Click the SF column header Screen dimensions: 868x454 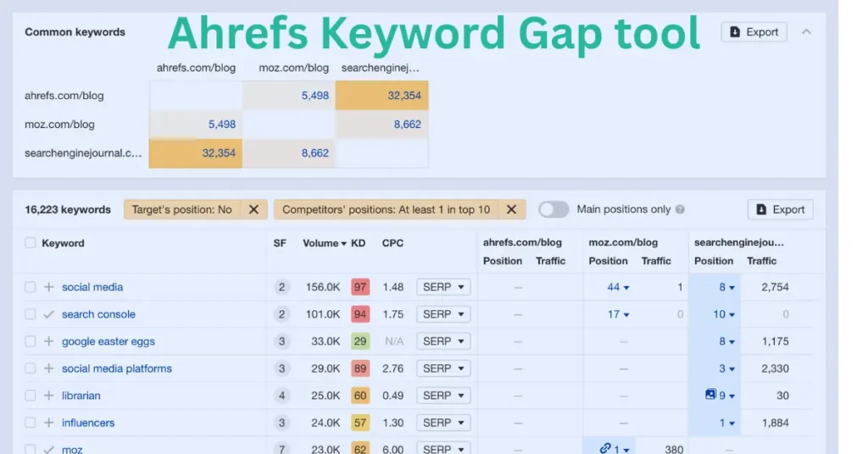[280, 243]
